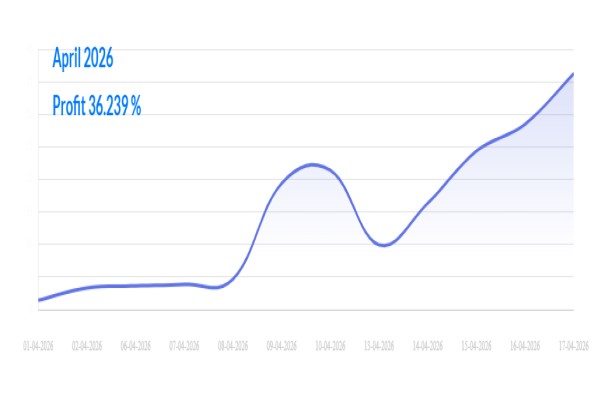The height and width of the screenshot is (408, 612).
Task: Click the 16-04-2026 date label
Action: coord(524,346)
